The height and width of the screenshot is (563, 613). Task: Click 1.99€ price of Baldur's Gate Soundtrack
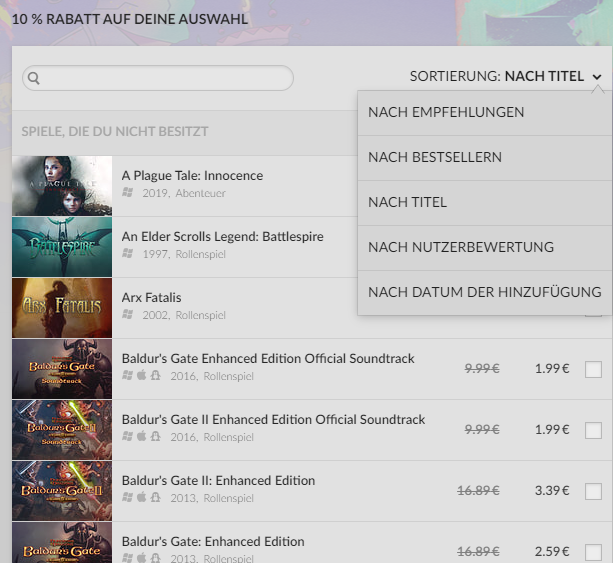(552, 369)
